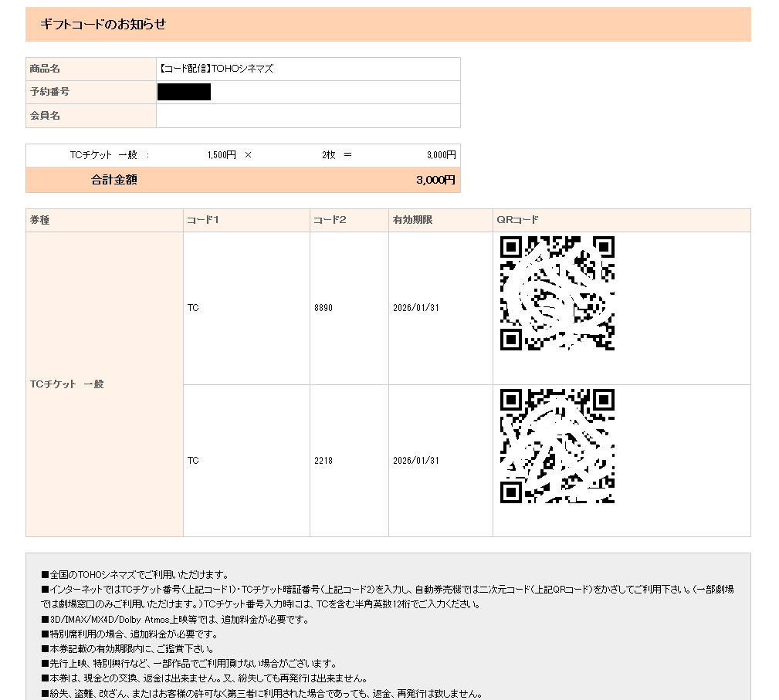Click the 合計金額 label
Image resolution: width=779 pixels, height=700 pixels.
pos(113,180)
